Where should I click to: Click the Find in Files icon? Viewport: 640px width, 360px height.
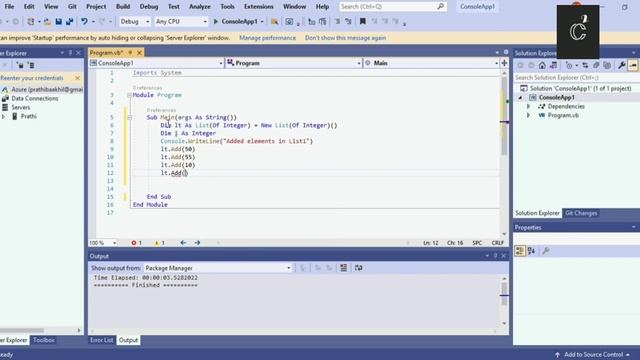coord(274,21)
